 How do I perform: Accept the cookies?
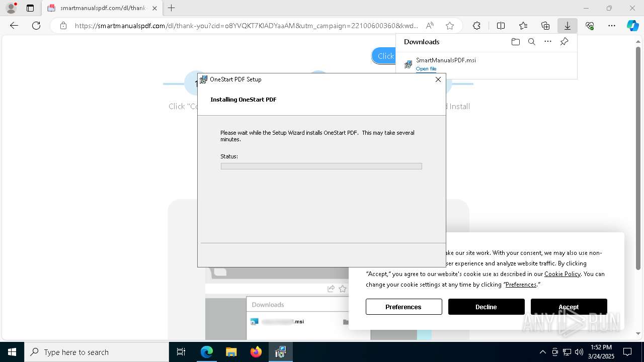click(x=569, y=307)
